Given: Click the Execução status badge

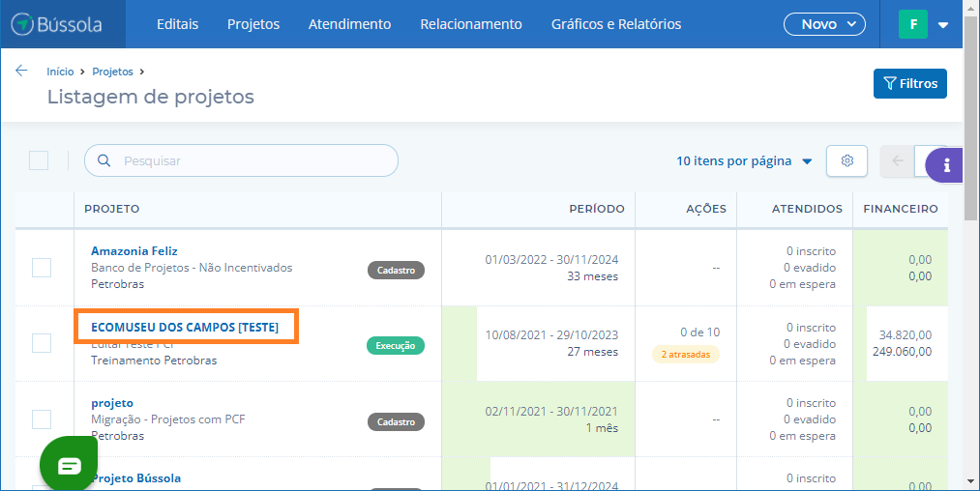Looking at the screenshot, I should coord(396,345).
